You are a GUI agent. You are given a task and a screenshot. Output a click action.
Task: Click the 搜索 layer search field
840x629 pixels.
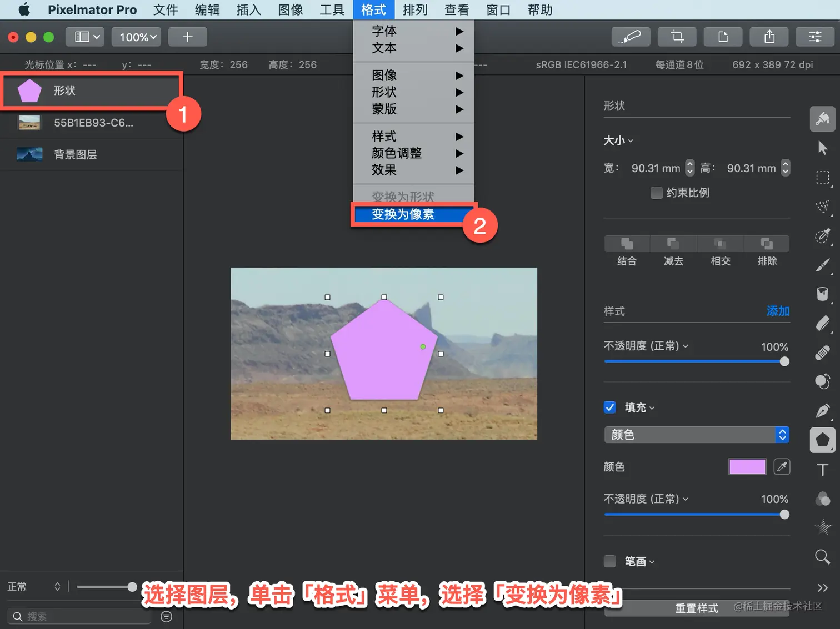(79, 616)
